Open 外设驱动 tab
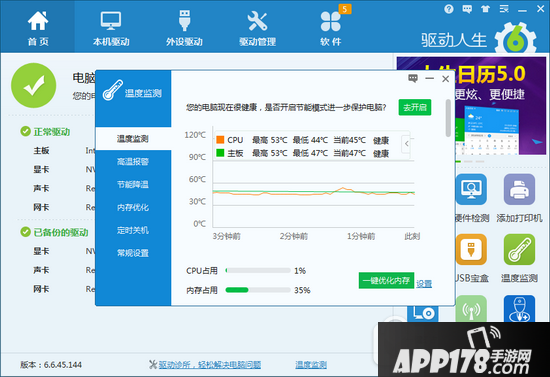550x377 pixels. (184, 28)
